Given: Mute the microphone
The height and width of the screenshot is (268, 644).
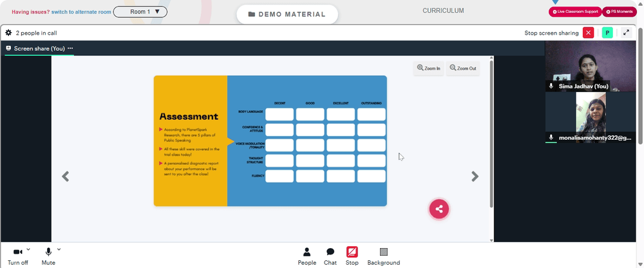Looking at the screenshot, I should pyautogui.click(x=48, y=256).
